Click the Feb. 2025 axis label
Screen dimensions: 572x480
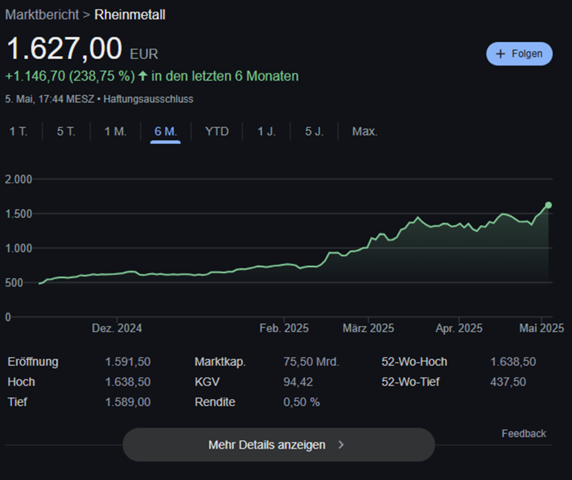tap(284, 328)
